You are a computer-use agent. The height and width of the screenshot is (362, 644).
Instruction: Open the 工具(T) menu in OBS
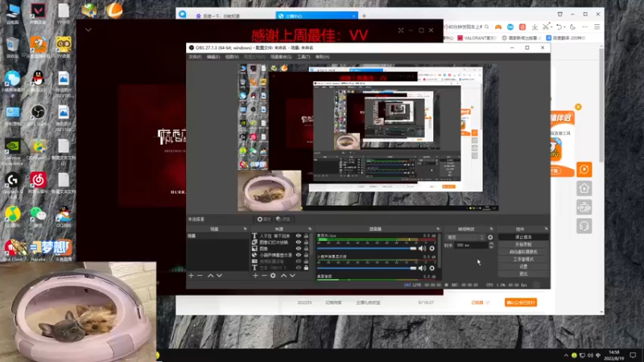pyautogui.click(x=303, y=56)
